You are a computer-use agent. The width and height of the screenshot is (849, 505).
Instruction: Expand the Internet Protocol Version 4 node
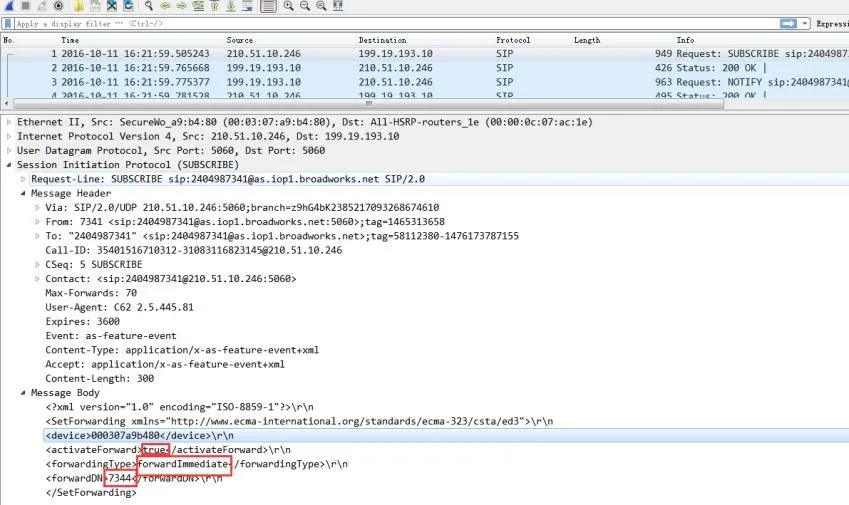[x=9, y=136]
